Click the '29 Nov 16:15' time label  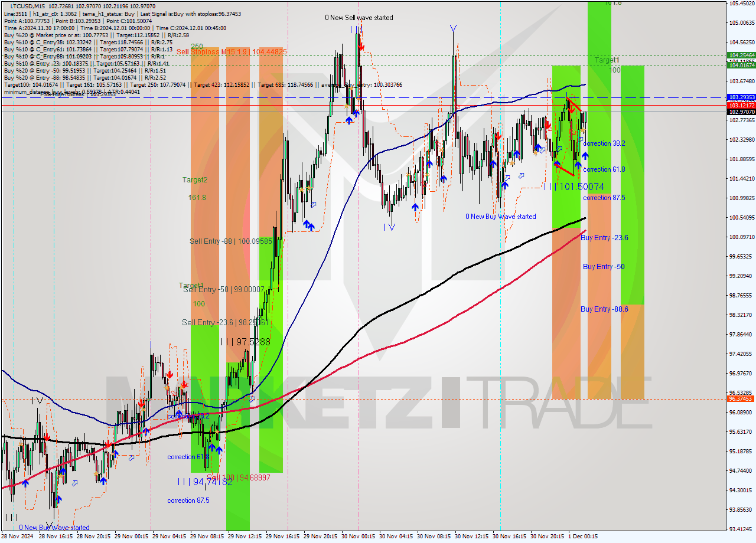282,537
